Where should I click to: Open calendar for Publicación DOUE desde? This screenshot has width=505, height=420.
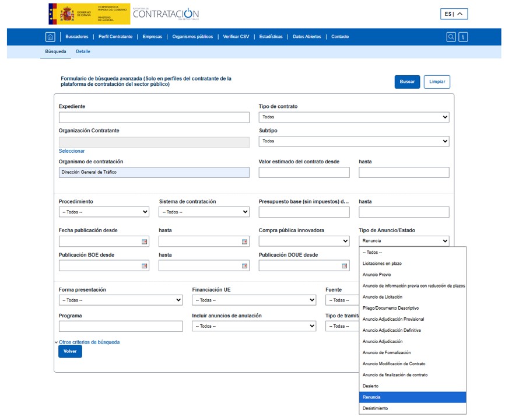point(345,266)
